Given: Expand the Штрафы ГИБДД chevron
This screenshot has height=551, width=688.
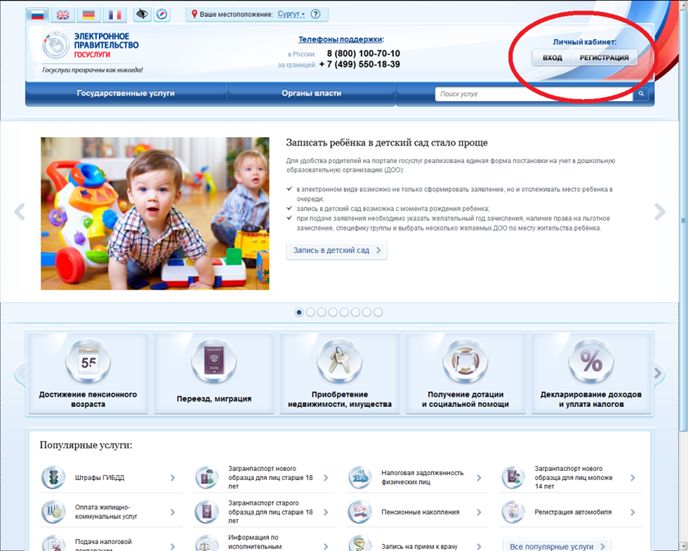Looking at the screenshot, I should coord(172,478).
